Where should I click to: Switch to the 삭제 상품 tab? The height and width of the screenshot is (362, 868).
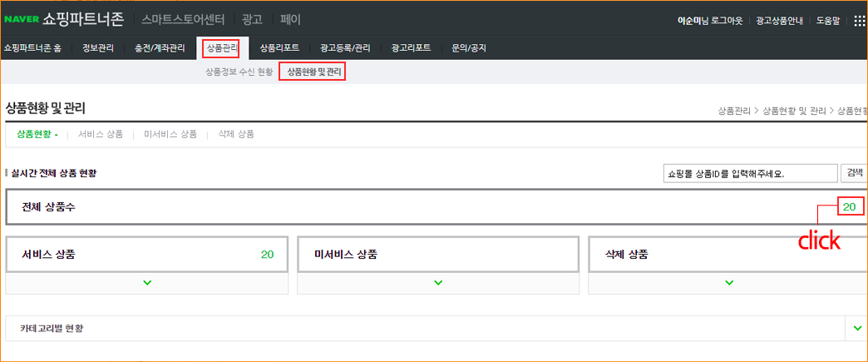(x=236, y=134)
